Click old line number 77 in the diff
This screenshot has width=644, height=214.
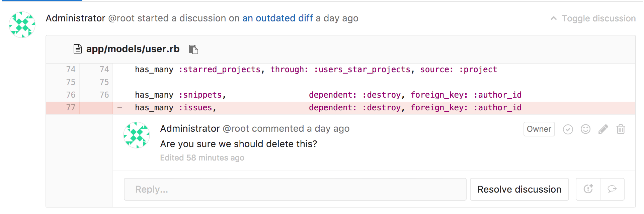(x=71, y=108)
